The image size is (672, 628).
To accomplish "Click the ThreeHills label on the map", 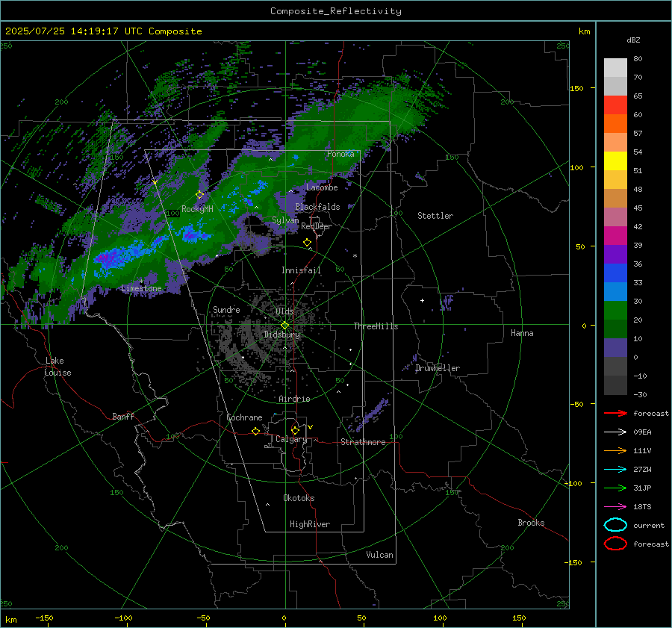I will (x=376, y=326).
